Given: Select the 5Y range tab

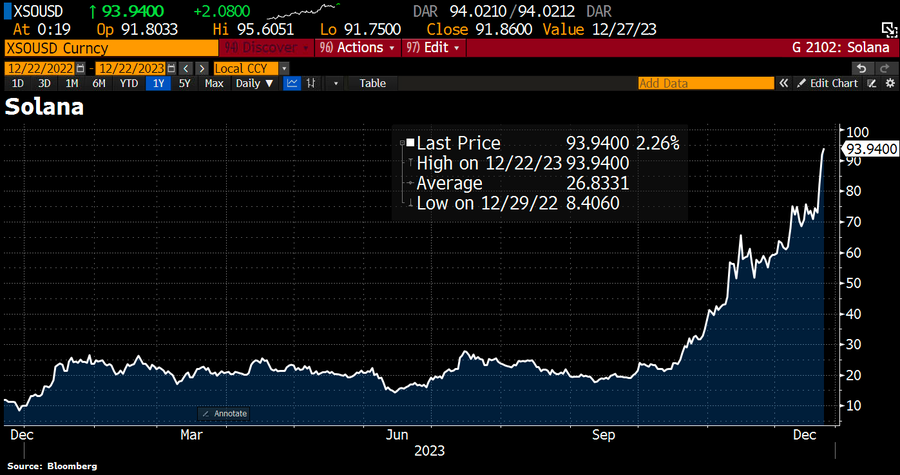Looking at the screenshot, I should pyautogui.click(x=184, y=83).
